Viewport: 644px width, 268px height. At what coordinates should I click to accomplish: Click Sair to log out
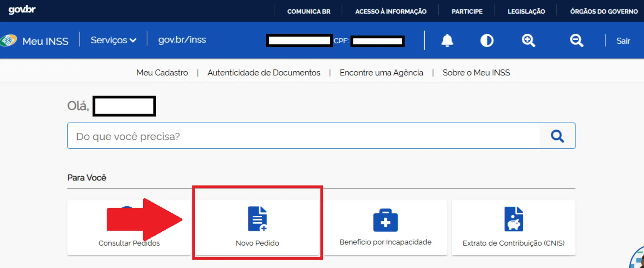pos(623,41)
